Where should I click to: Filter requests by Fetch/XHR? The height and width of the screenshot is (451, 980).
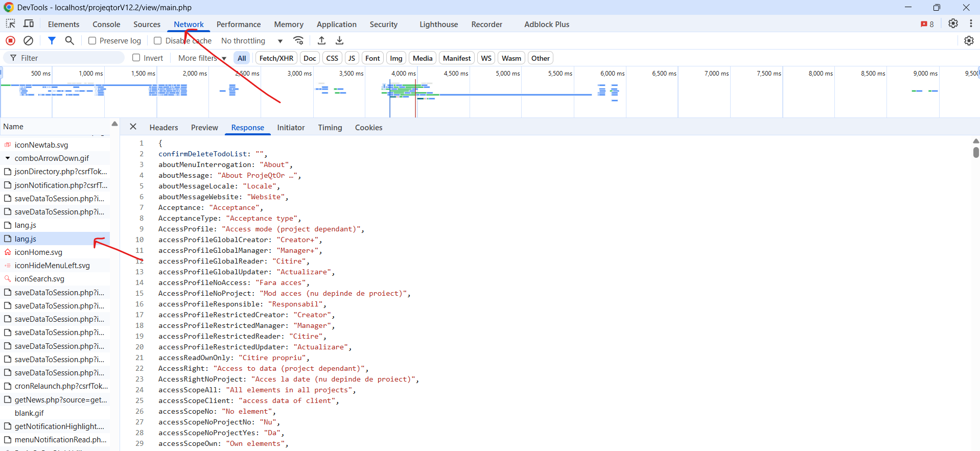tap(276, 58)
